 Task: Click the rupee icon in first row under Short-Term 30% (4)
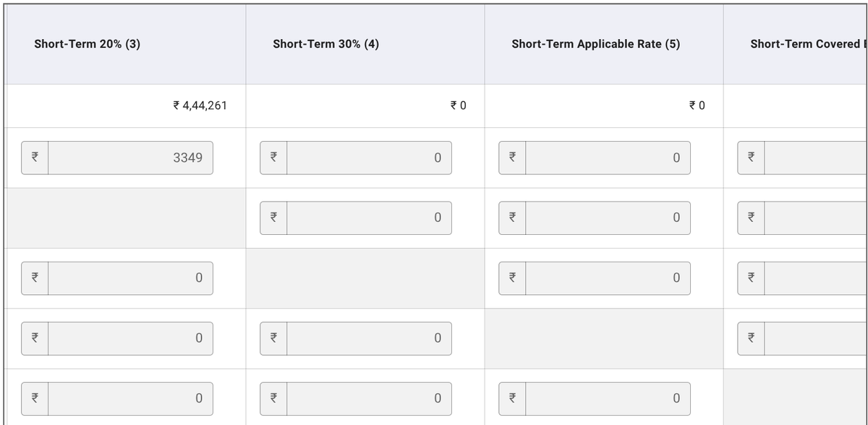pyautogui.click(x=273, y=158)
